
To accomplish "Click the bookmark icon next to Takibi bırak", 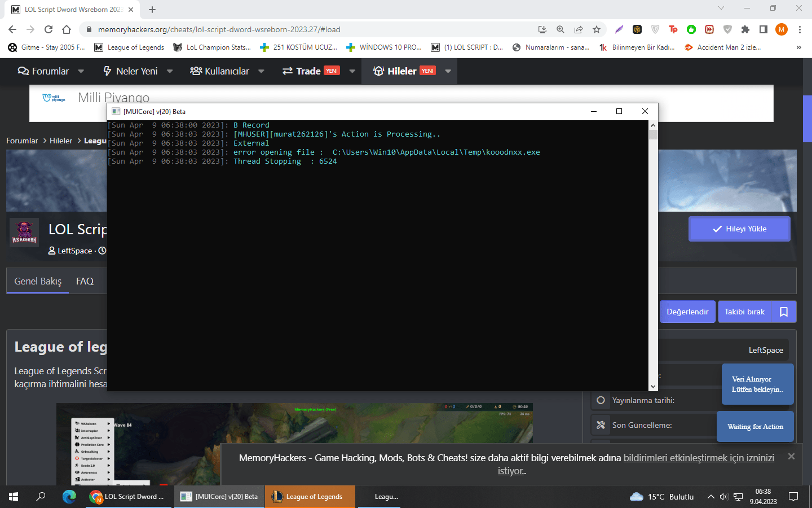I will click(784, 312).
